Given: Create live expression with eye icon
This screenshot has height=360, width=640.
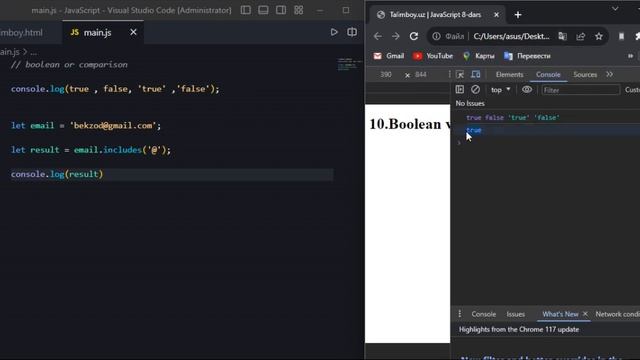Looking at the screenshot, I should (527, 89).
